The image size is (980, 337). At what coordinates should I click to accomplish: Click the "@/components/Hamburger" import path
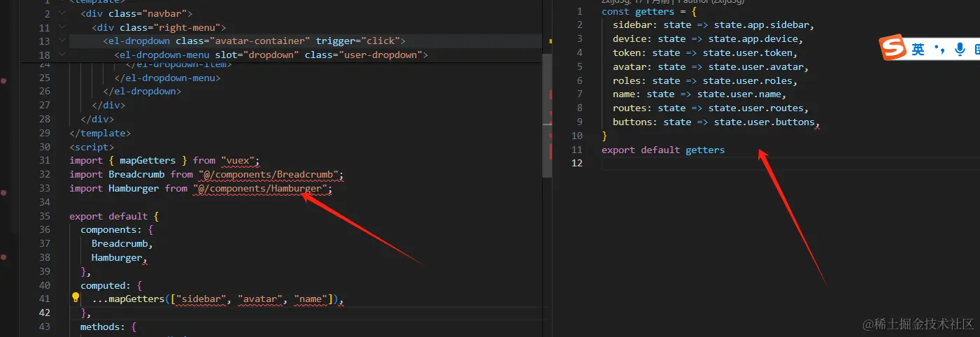tap(260, 188)
